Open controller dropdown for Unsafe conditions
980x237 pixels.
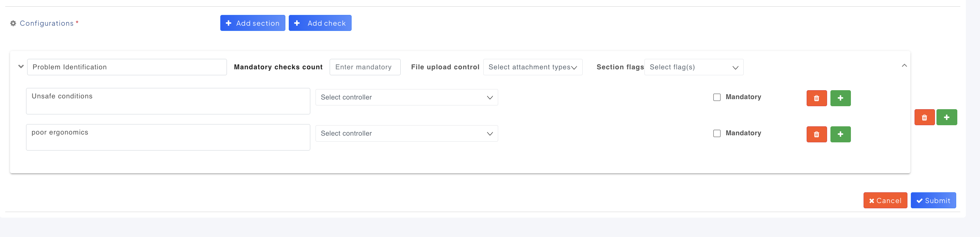pyautogui.click(x=406, y=98)
